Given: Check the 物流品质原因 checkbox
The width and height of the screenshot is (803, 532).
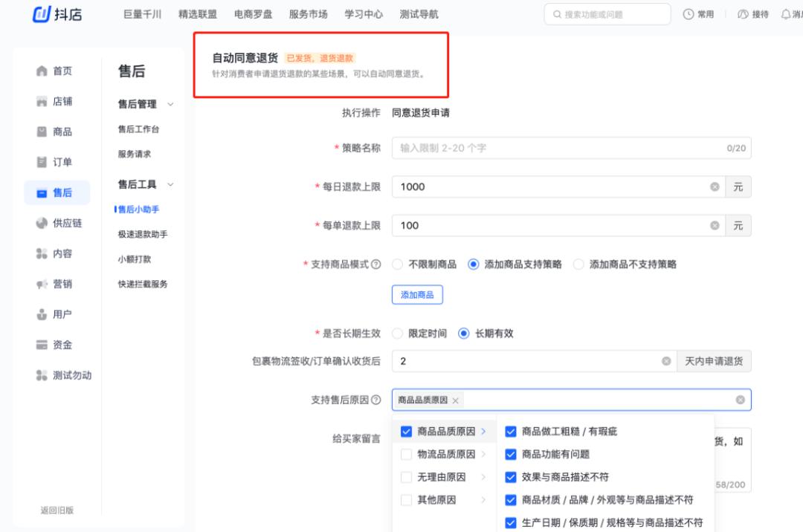Looking at the screenshot, I should (405, 454).
